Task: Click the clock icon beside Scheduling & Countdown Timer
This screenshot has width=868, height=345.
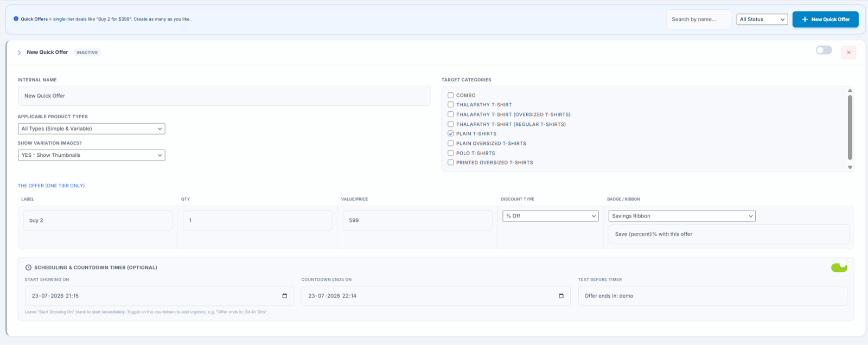Action: (x=28, y=267)
